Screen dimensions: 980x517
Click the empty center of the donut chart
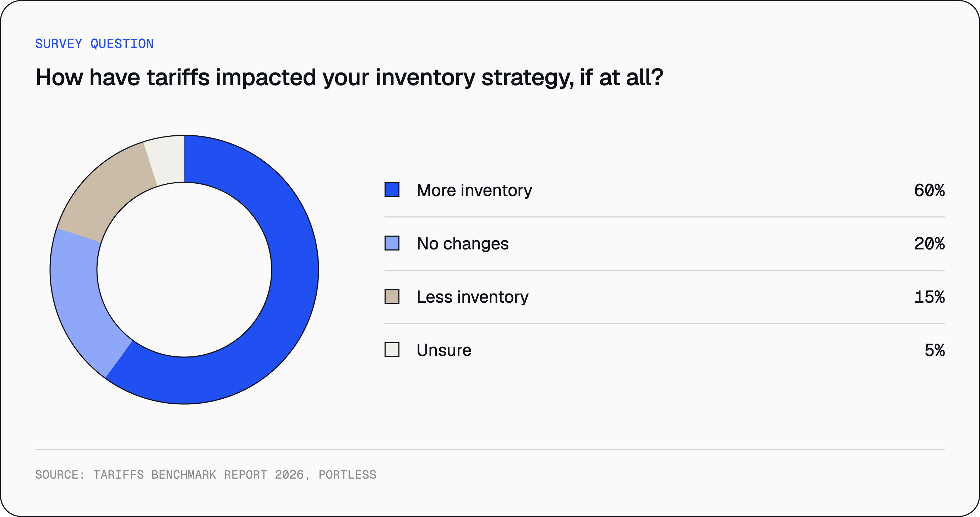coord(184,270)
